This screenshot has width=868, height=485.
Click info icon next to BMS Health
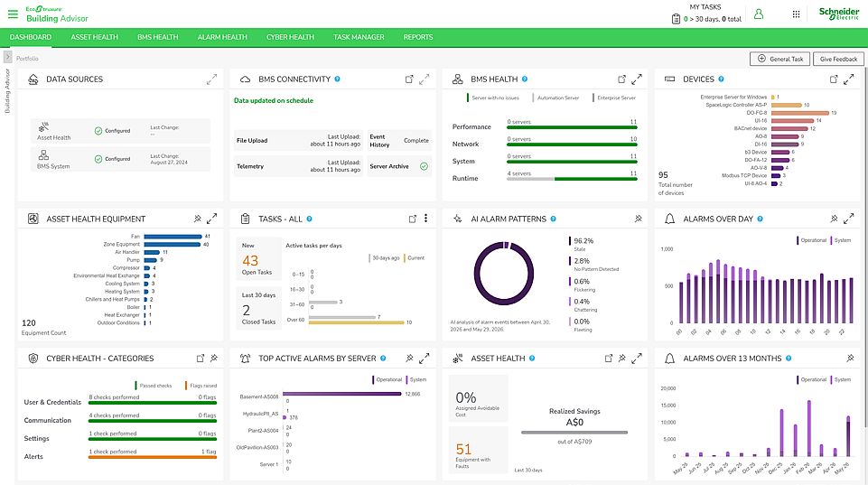524,79
